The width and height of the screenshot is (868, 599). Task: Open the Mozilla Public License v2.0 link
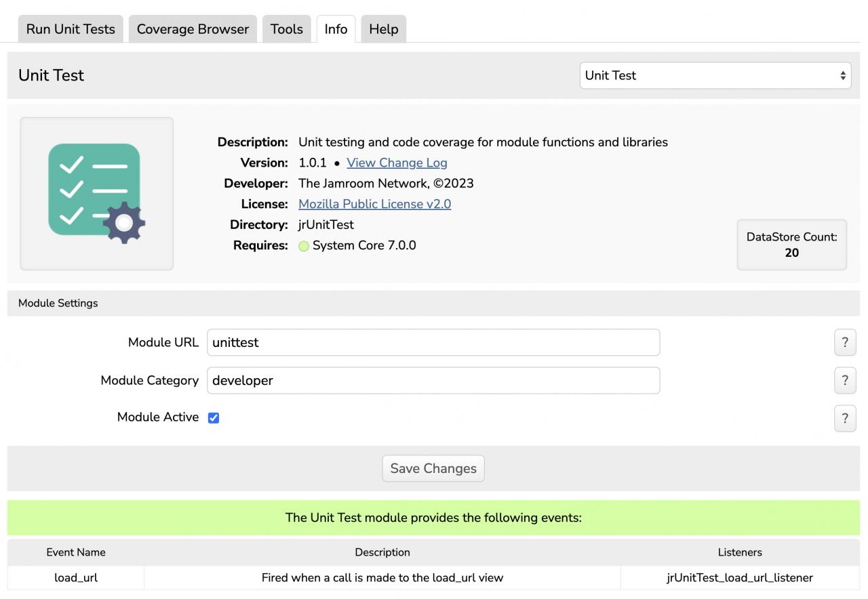tap(374, 204)
